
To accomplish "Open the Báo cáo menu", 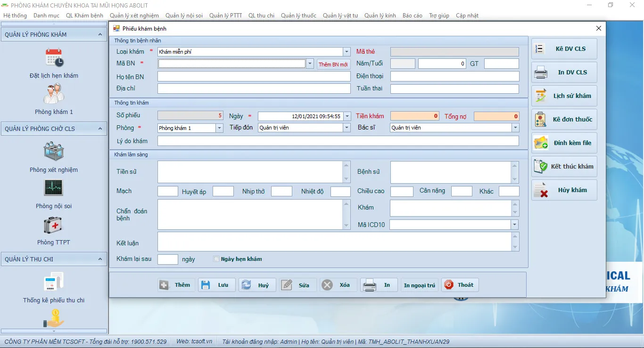I will tap(412, 16).
